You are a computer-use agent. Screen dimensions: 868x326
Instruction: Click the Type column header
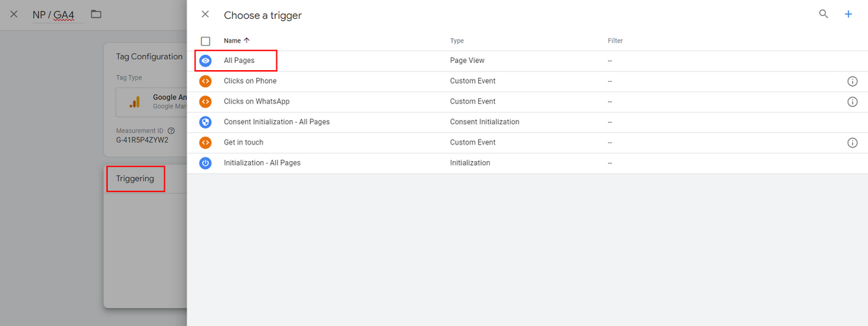click(457, 41)
